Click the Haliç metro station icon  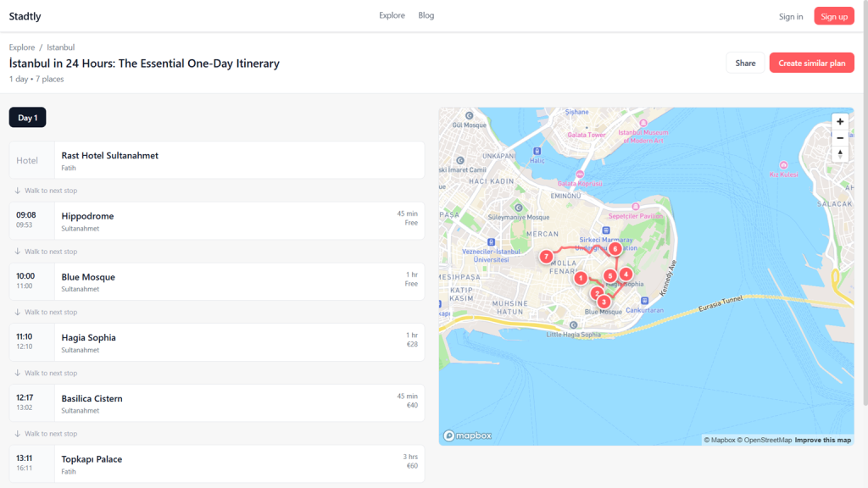(x=537, y=151)
